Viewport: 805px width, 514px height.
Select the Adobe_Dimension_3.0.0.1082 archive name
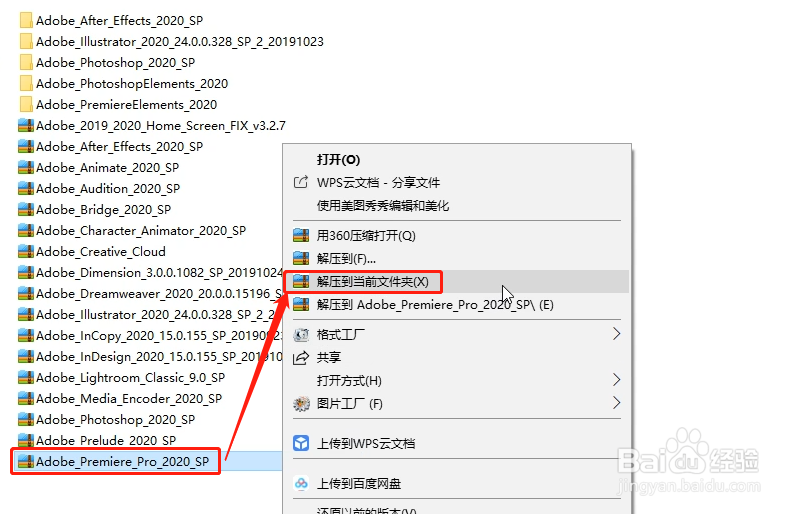pos(159,273)
